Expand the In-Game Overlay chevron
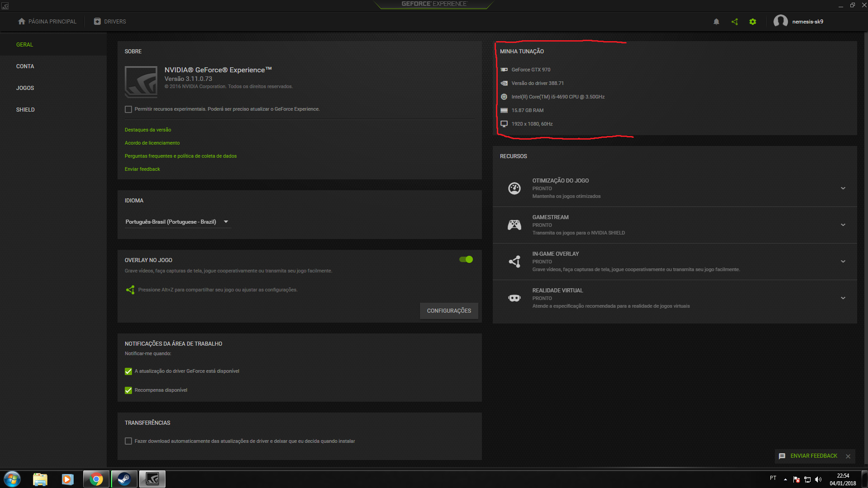 tap(843, 262)
